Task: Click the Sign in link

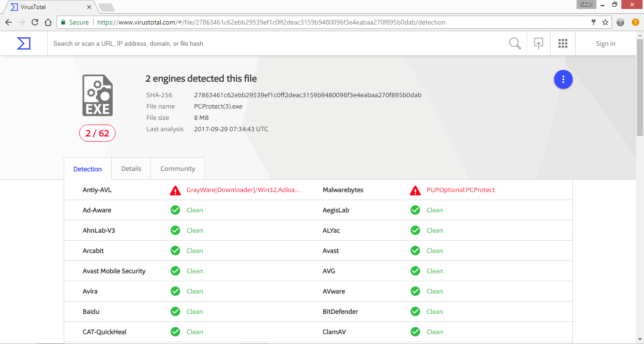Action: (x=605, y=43)
